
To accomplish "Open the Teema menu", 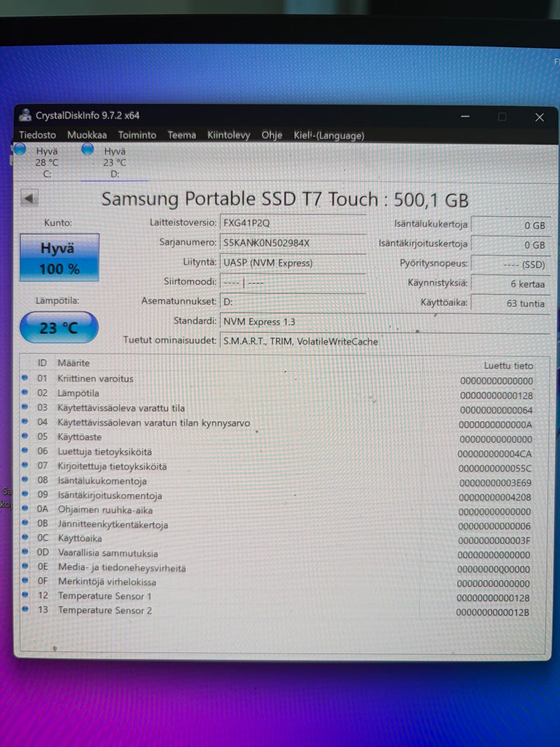I will click(182, 135).
